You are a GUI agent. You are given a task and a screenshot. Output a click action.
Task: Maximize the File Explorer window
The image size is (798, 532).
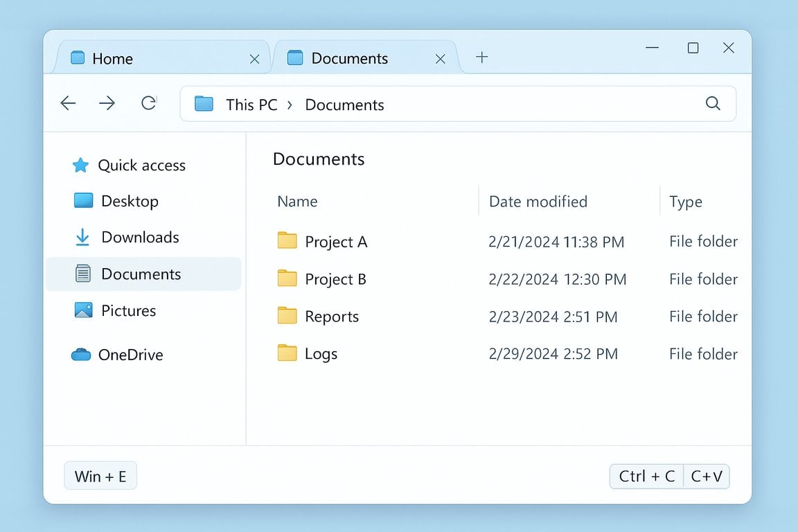coord(693,48)
